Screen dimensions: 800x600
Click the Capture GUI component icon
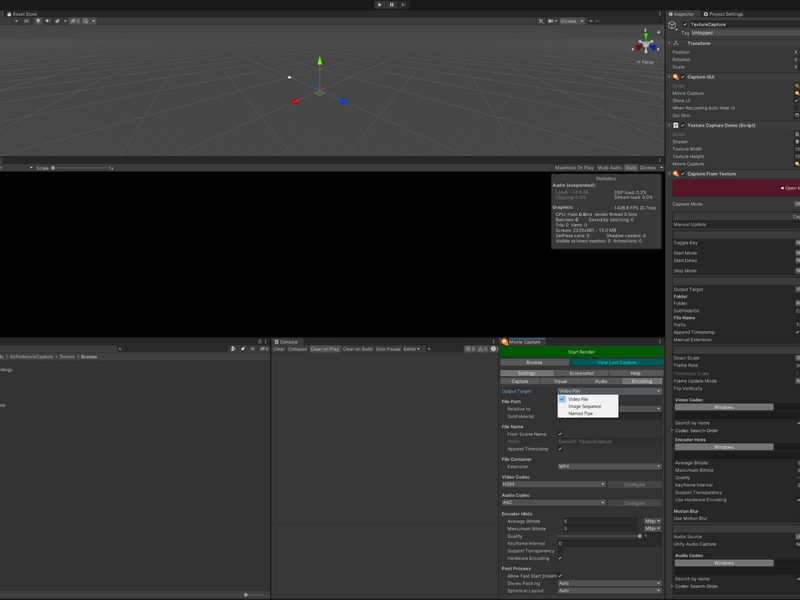[676, 77]
